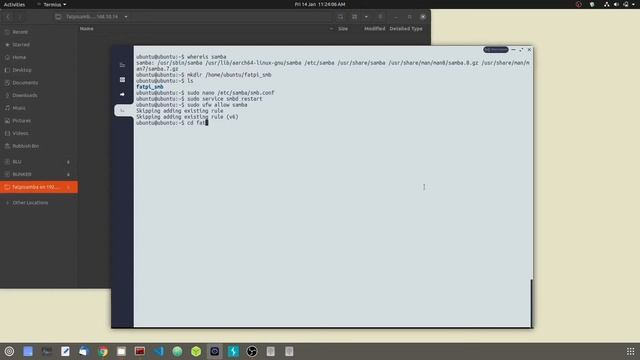
Task: Eject the BUNKER volume
Action: pyautogui.click(x=68, y=175)
